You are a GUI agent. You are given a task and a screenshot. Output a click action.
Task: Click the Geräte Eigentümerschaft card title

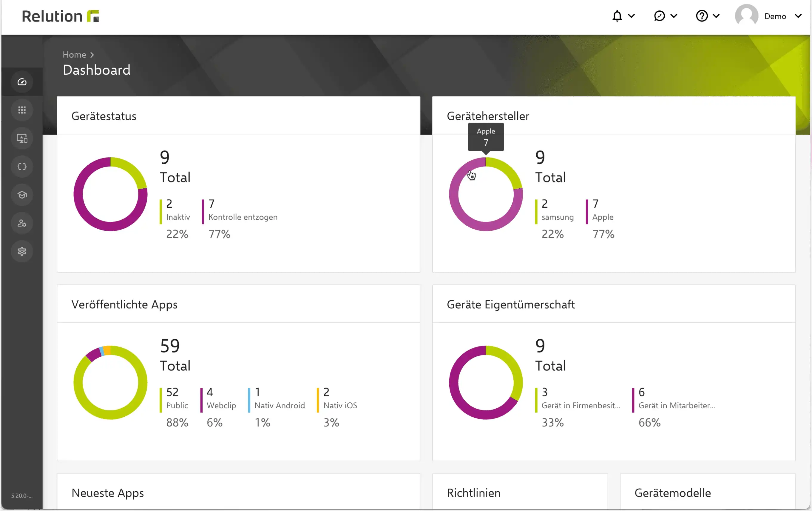[x=510, y=304]
